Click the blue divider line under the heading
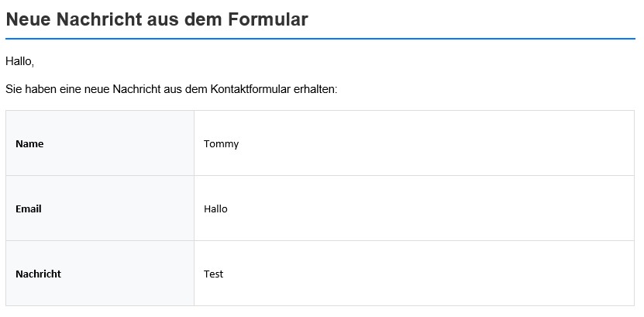This screenshot has height=317, width=644. pos(320,38)
